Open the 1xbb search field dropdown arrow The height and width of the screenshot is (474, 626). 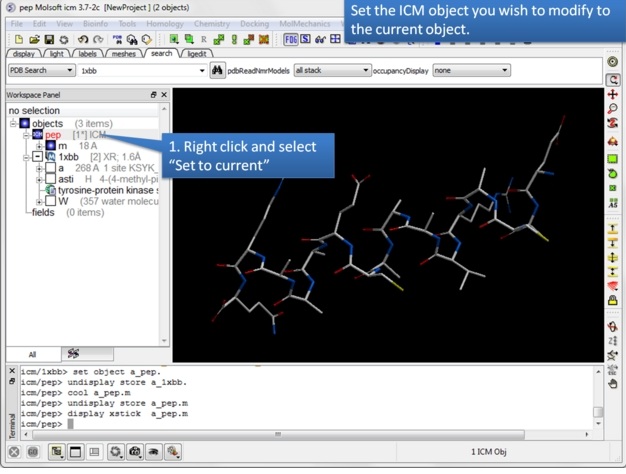202,71
